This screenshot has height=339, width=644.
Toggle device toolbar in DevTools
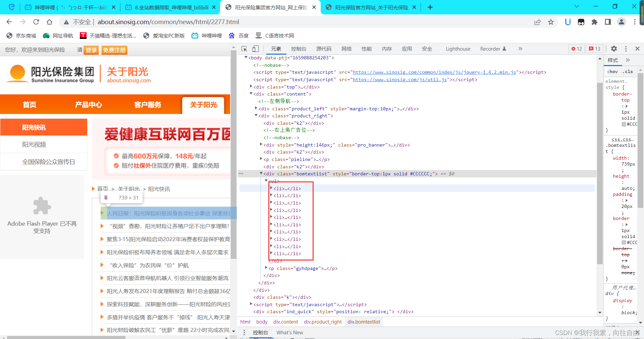[256, 49]
